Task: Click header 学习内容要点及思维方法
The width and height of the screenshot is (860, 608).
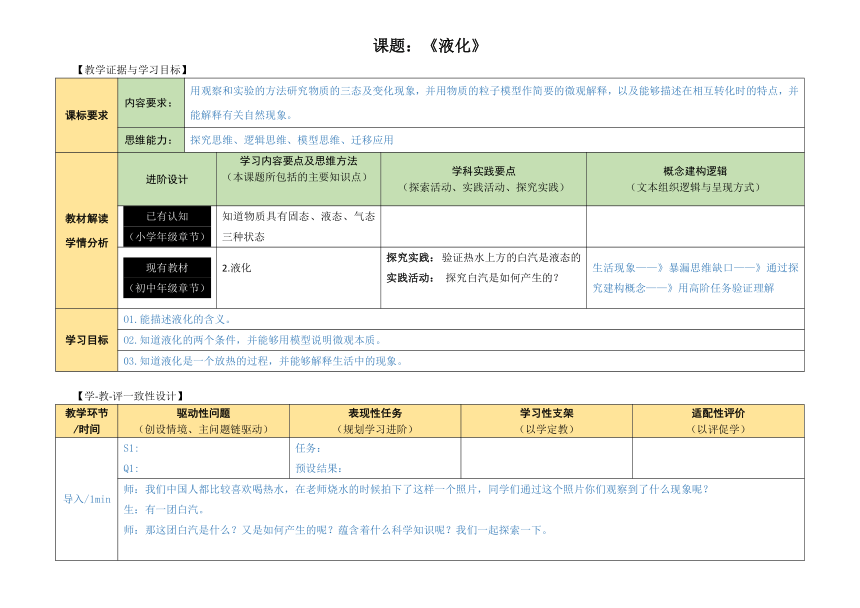Action: [x=298, y=161]
